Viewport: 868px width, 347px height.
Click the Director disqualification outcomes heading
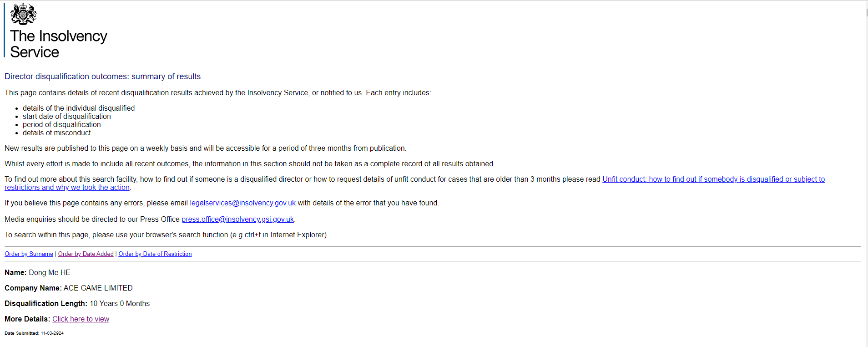[x=102, y=77]
